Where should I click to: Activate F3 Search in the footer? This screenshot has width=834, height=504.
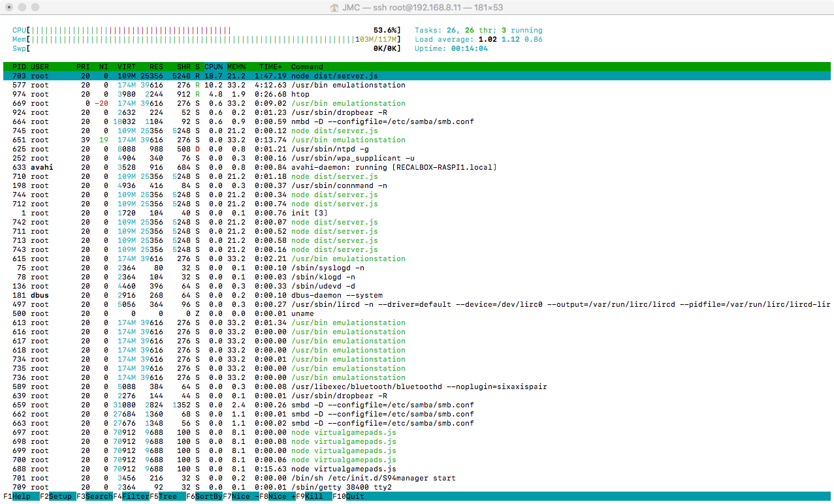coord(95,496)
